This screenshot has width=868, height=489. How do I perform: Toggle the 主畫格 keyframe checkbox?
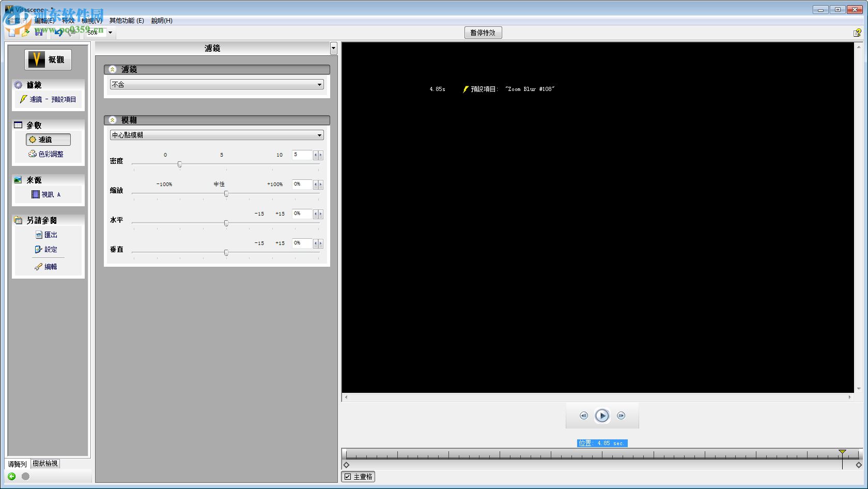coord(348,477)
